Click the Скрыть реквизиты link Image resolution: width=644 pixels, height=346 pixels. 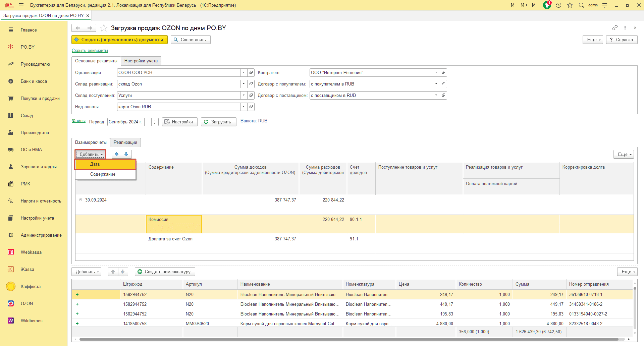coord(90,51)
